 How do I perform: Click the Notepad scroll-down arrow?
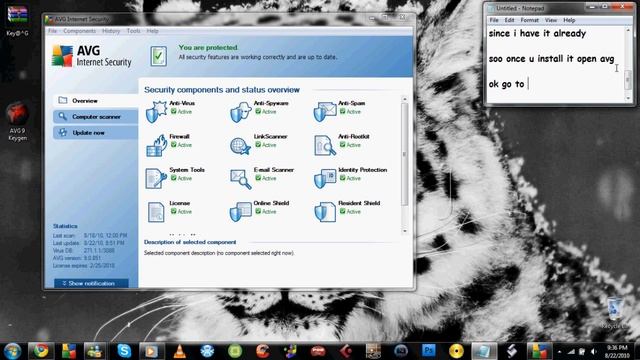pyautogui.click(x=628, y=98)
